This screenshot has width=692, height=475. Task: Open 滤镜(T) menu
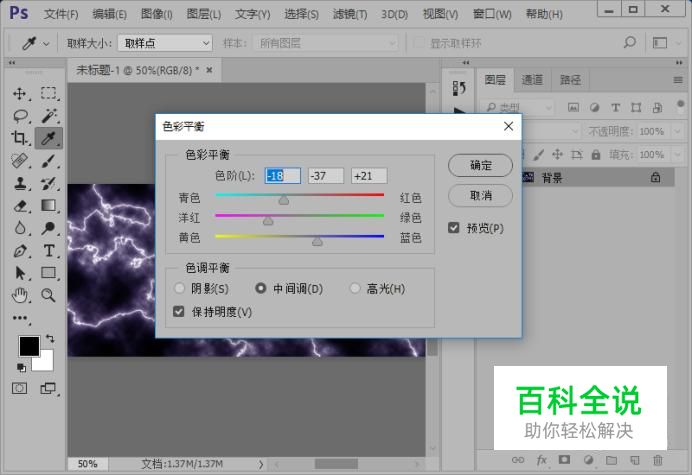pyautogui.click(x=350, y=14)
